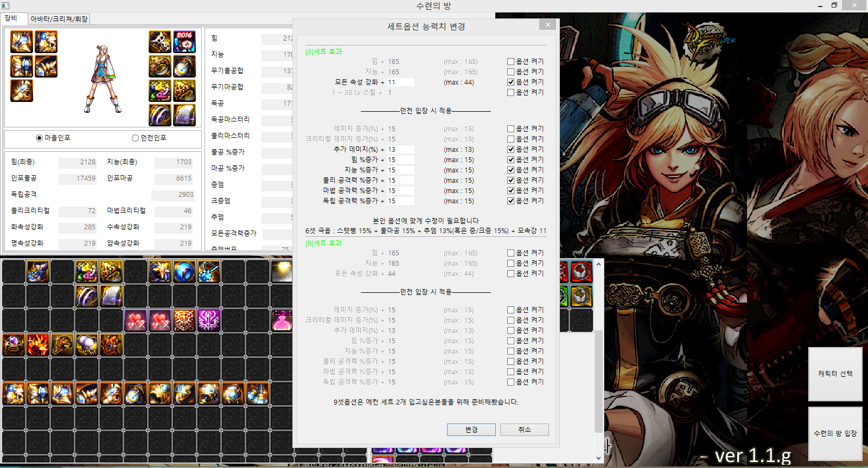Click the glowing yellow light orb item

282,272
